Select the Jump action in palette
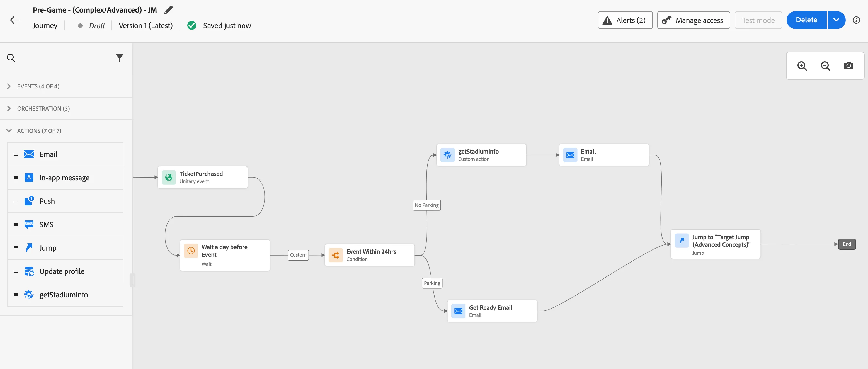 point(65,248)
